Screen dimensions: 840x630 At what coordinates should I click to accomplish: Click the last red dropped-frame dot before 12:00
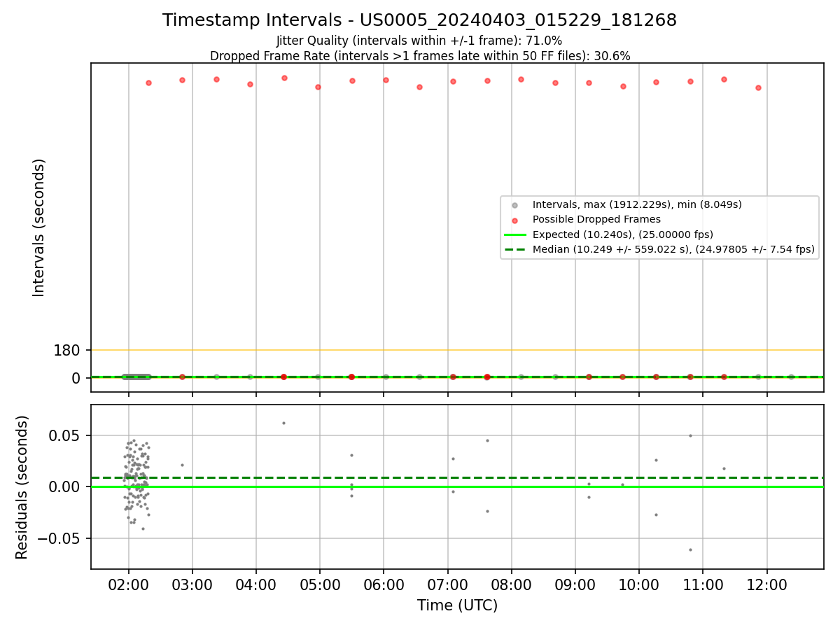click(758, 87)
